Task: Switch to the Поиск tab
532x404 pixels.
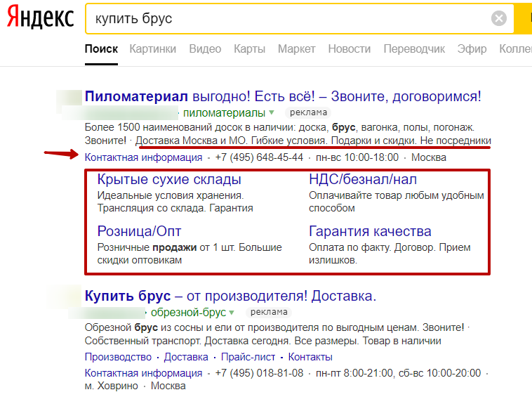Action: [x=101, y=49]
